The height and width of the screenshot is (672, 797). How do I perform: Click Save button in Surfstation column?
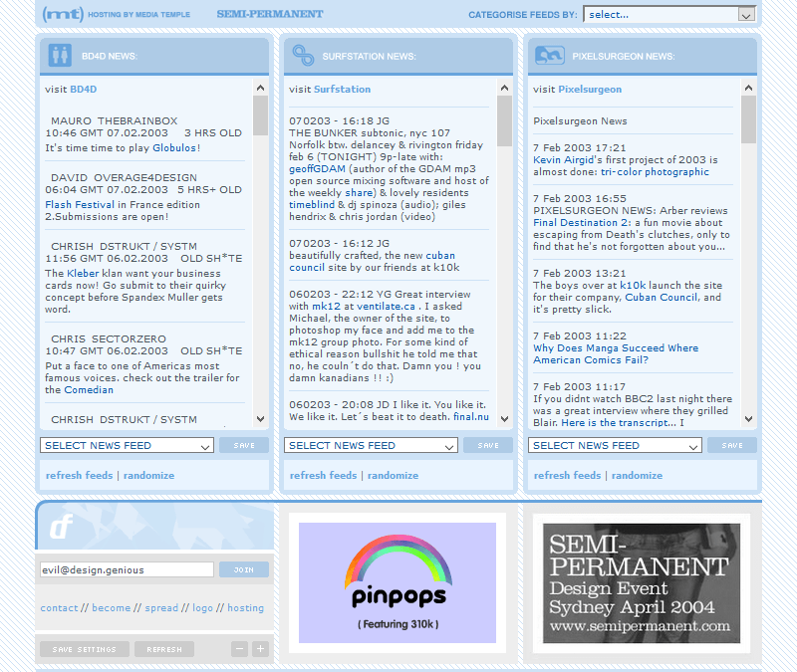[x=488, y=445]
